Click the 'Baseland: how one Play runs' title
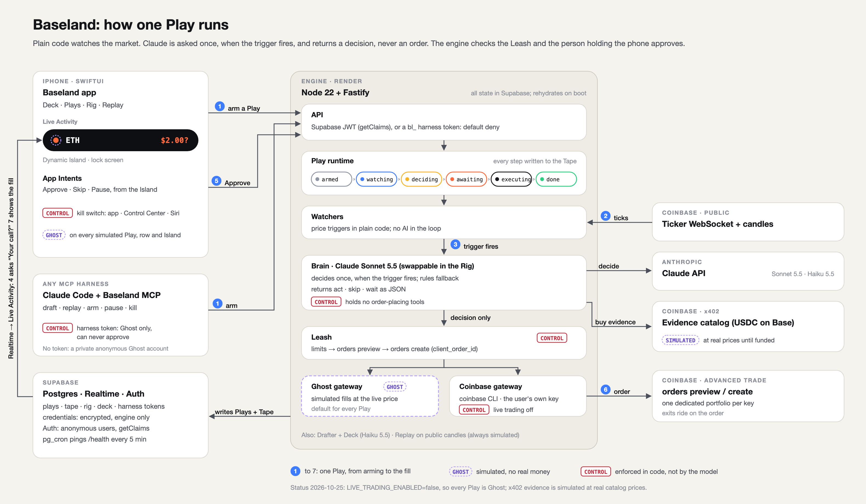Screen dimensions: 866x504 point(131,25)
